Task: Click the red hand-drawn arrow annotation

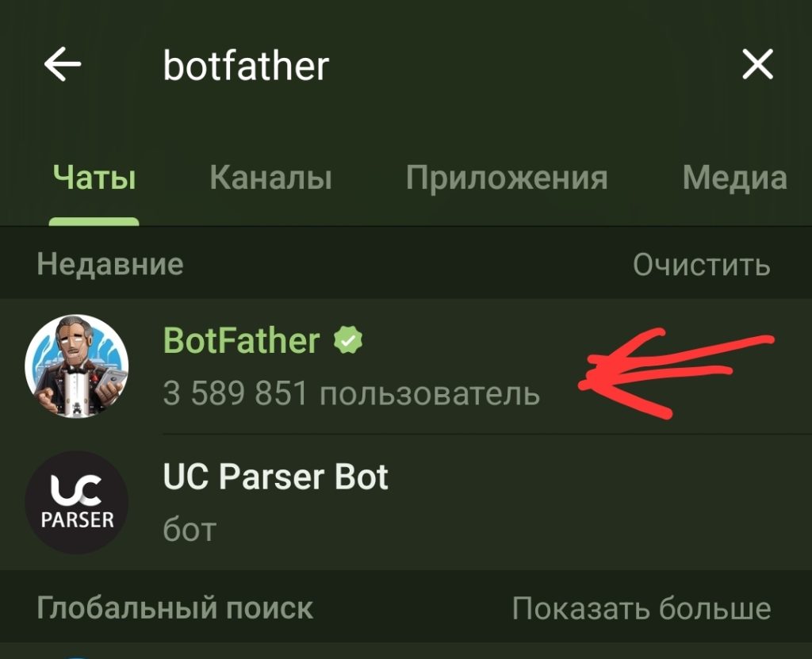Action: [x=676, y=373]
